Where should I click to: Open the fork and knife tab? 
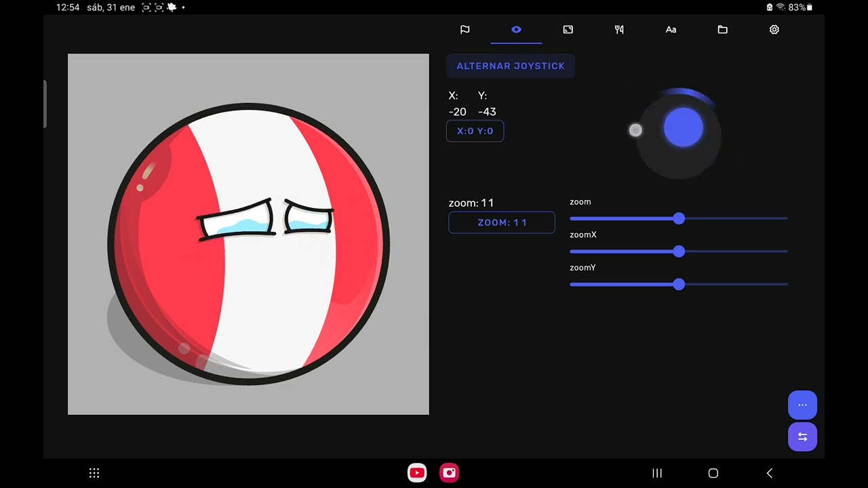point(619,30)
